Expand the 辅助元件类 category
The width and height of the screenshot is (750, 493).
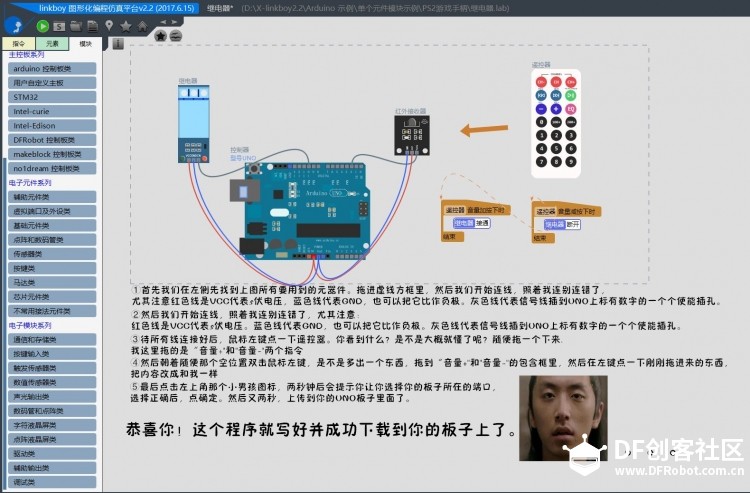52,197
